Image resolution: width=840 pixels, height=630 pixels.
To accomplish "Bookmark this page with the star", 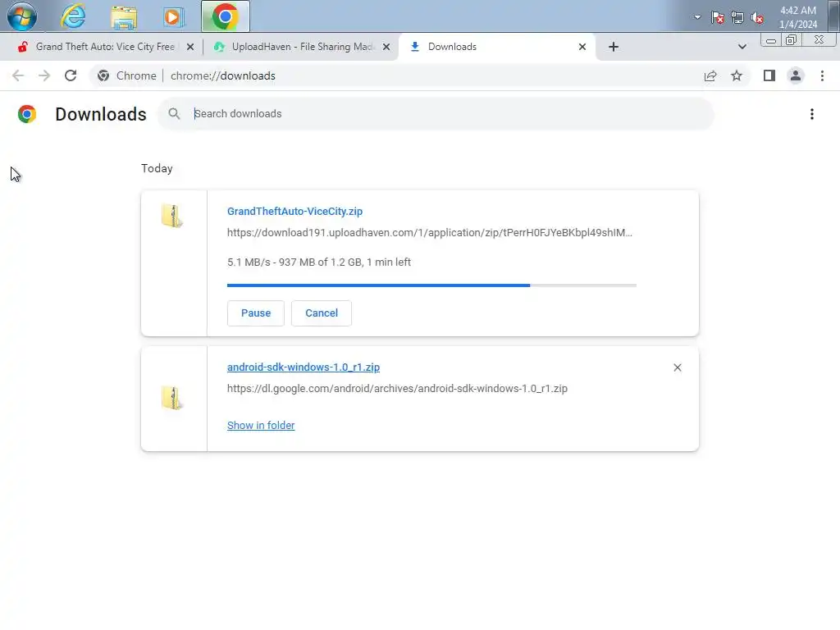I will [x=737, y=76].
